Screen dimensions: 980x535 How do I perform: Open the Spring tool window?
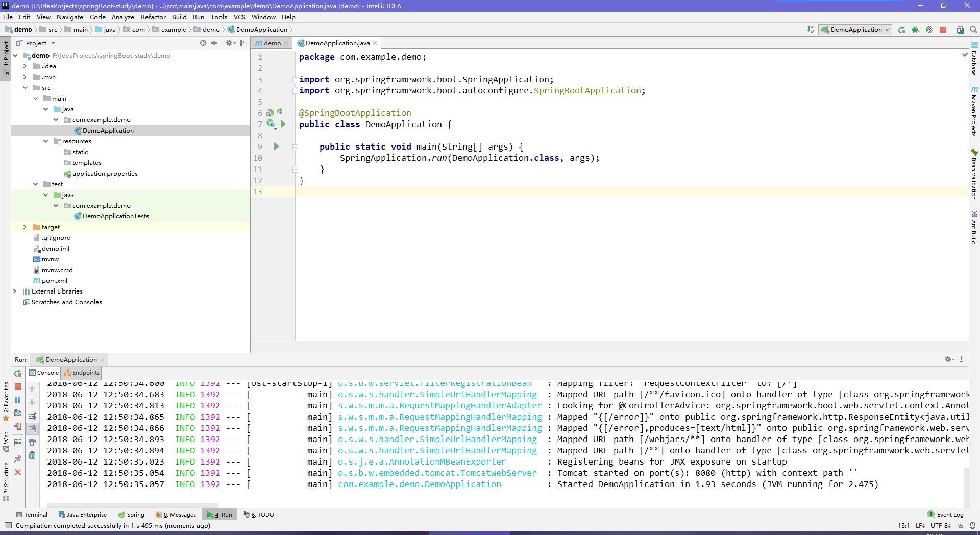tap(131, 515)
